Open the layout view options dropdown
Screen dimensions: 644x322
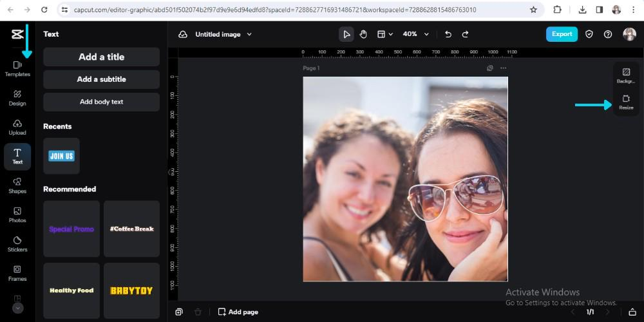click(x=385, y=35)
